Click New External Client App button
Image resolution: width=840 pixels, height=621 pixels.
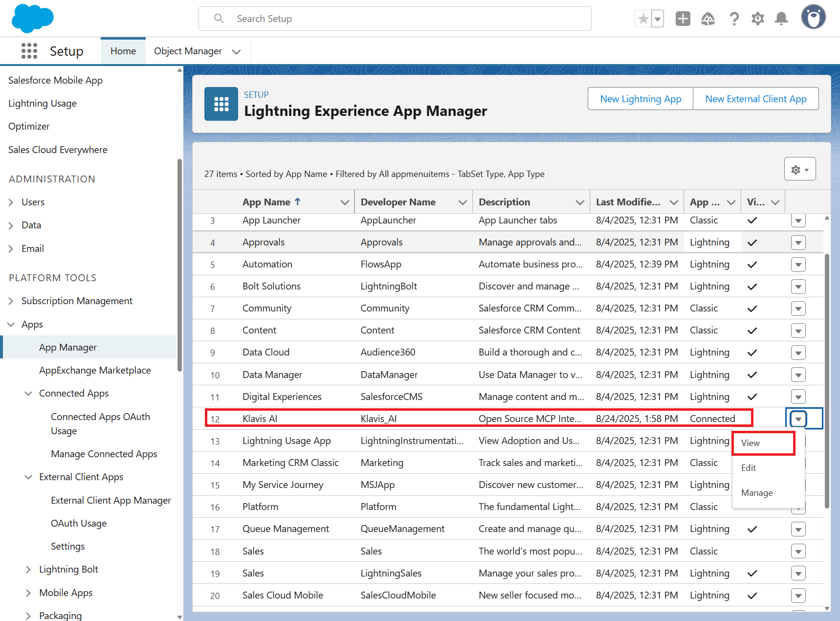click(755, 99)
